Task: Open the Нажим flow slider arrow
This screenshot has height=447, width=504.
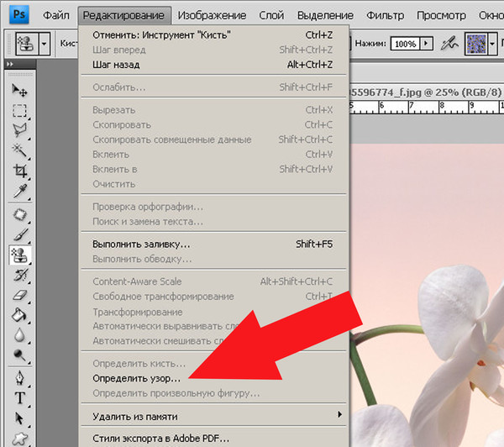Action: tap(426, 43)
